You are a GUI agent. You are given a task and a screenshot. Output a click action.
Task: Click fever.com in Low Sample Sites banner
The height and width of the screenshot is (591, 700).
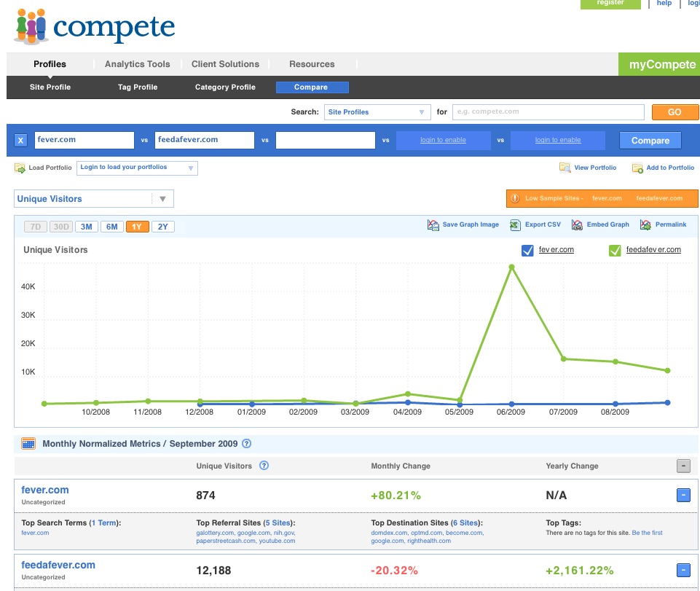[607, 198]
